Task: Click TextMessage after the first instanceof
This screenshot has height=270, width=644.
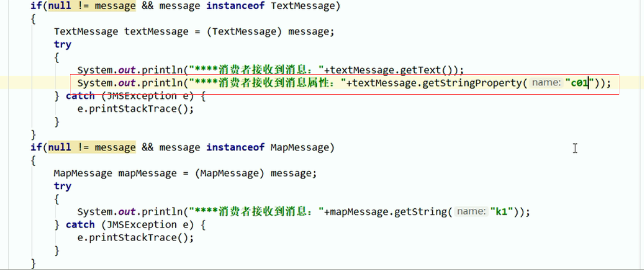Action: click(x=302, y=6)
